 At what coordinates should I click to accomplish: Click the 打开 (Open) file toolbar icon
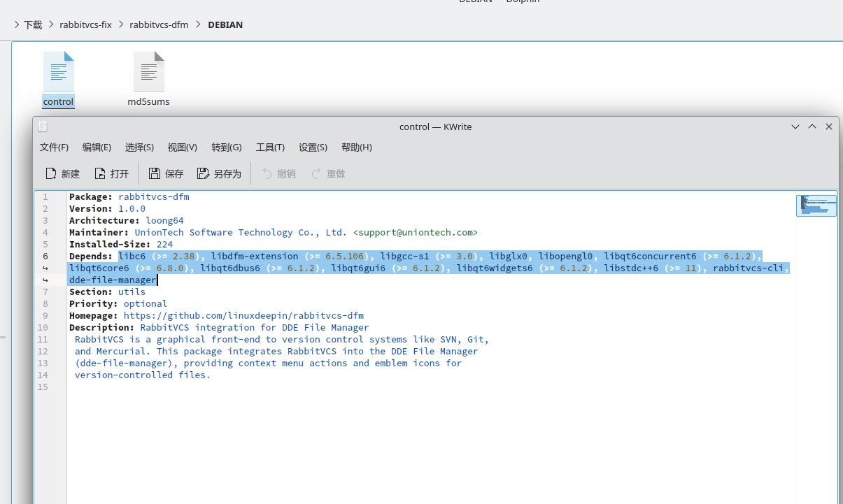coord(100,173)
